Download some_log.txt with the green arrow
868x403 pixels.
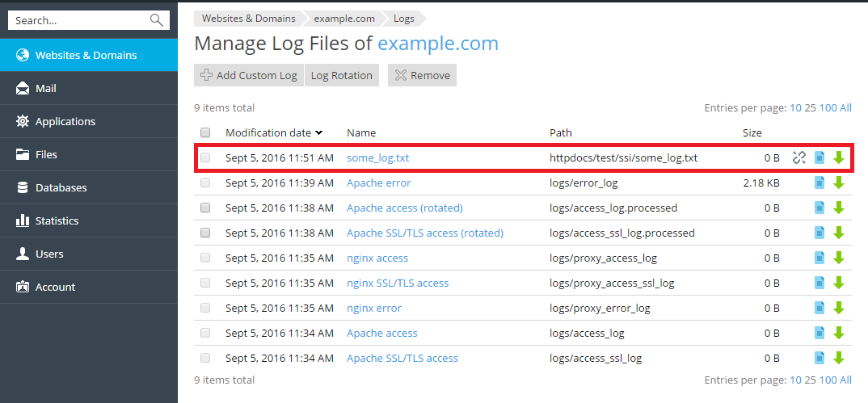839,158
